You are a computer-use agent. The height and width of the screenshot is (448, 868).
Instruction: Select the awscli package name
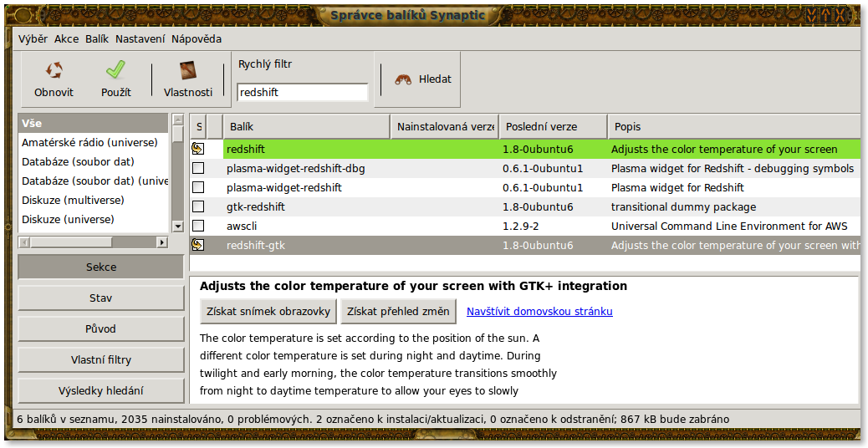(242, 227)
